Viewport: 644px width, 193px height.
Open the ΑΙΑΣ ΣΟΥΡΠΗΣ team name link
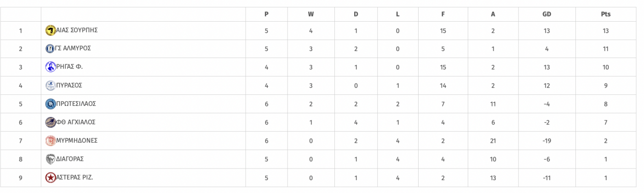[77, 30]
